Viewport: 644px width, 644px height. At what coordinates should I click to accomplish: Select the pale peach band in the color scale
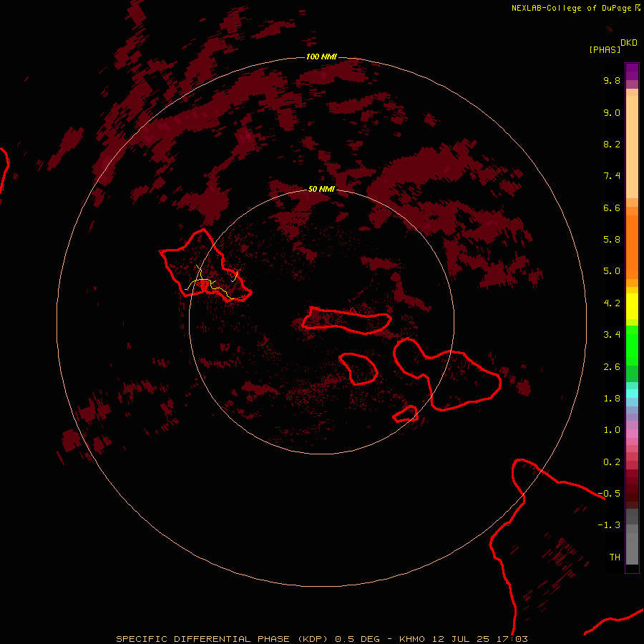[x=632, y=147]
